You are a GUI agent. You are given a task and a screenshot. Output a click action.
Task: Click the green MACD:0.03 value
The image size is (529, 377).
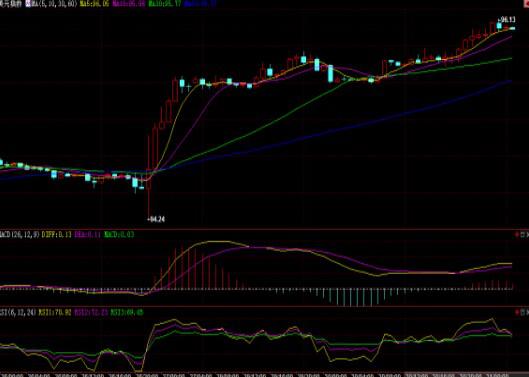[x=119, y=234]
